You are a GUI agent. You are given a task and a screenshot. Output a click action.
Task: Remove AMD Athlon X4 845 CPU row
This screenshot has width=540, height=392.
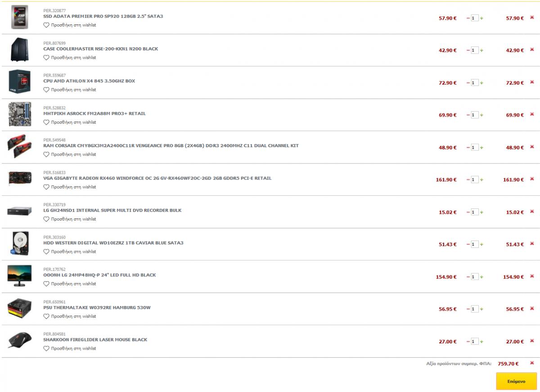(532, 82)
